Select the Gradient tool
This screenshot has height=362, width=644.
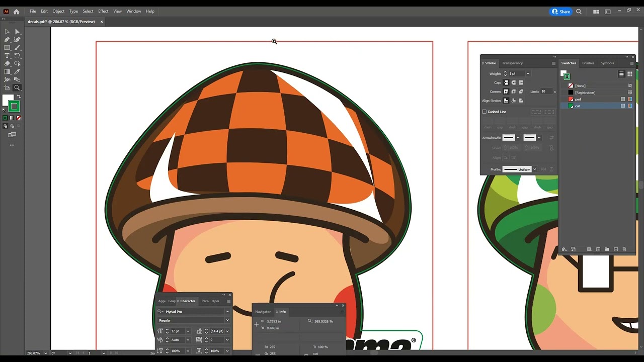(x=7, y=72)
